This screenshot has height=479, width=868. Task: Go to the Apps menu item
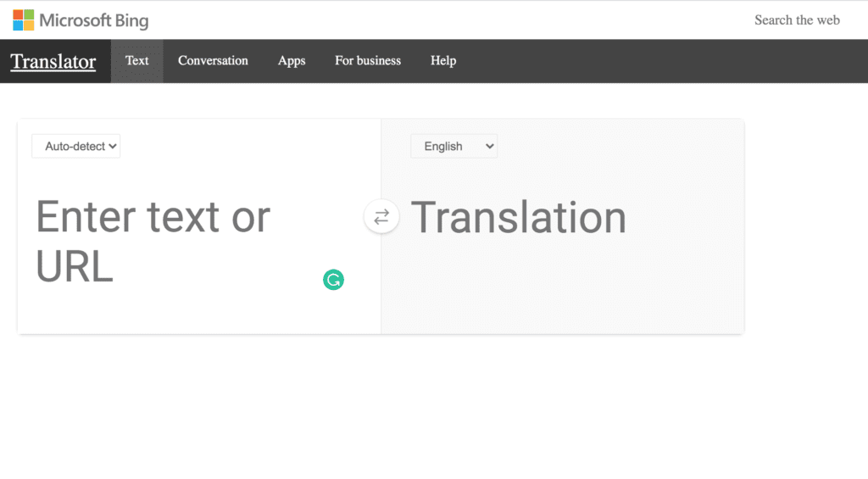292,61
